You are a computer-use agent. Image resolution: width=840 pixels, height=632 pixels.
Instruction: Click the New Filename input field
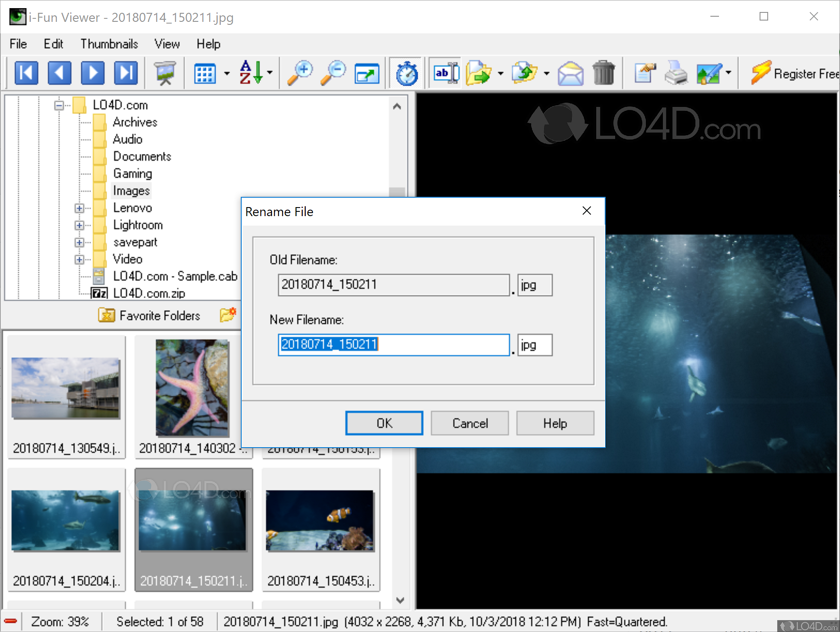click(393, 345)
